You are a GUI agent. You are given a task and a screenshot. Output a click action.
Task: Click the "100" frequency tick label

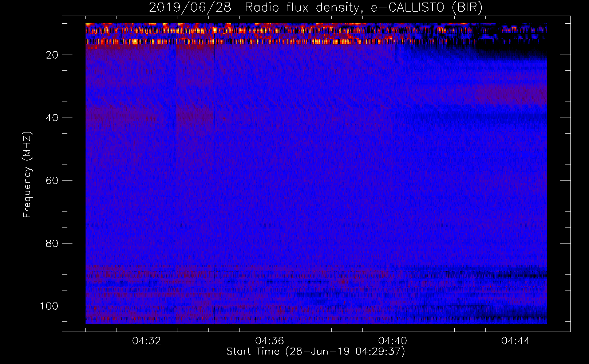click(49, 306)
